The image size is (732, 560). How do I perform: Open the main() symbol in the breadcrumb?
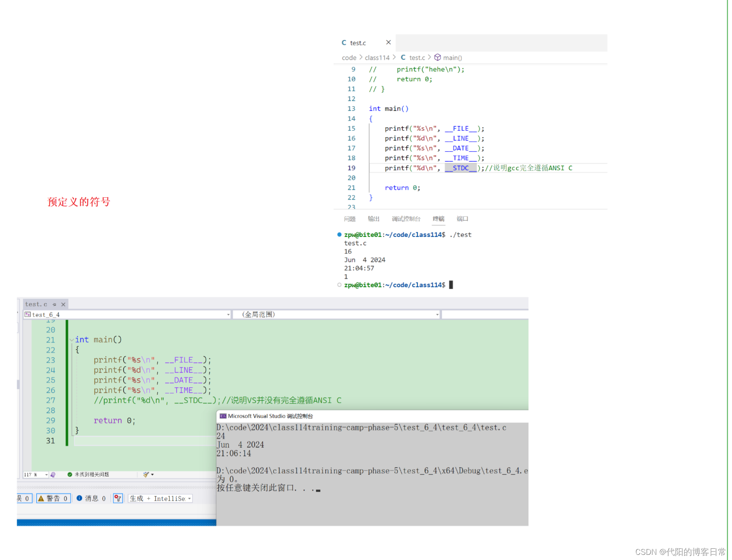pos(453,58)
